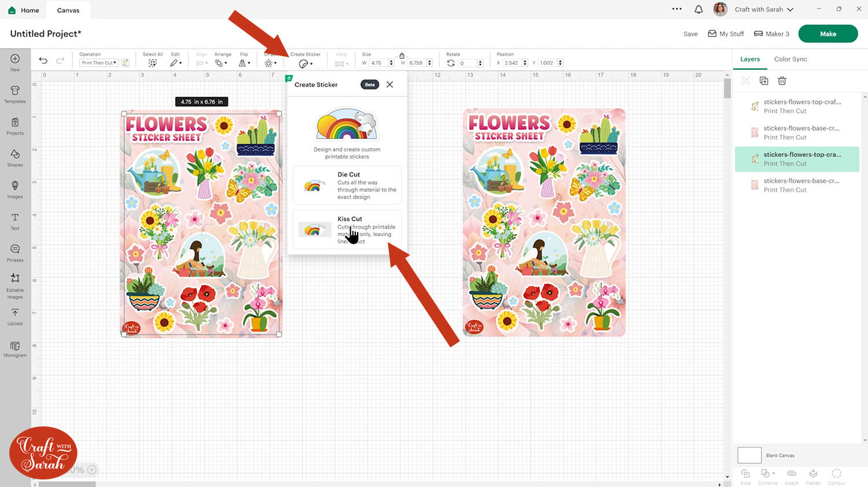868x487 pixels.
Task: Close the Create Sticker panel
Action: click(x=390, y=85)
